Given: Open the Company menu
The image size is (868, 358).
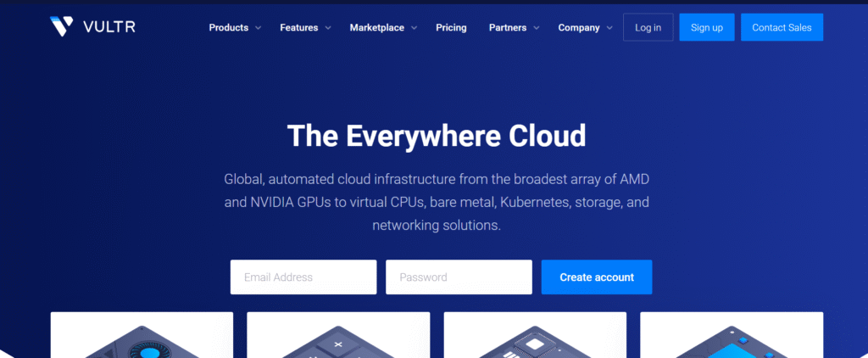Looking at the screenshot, I should [579, 27].
